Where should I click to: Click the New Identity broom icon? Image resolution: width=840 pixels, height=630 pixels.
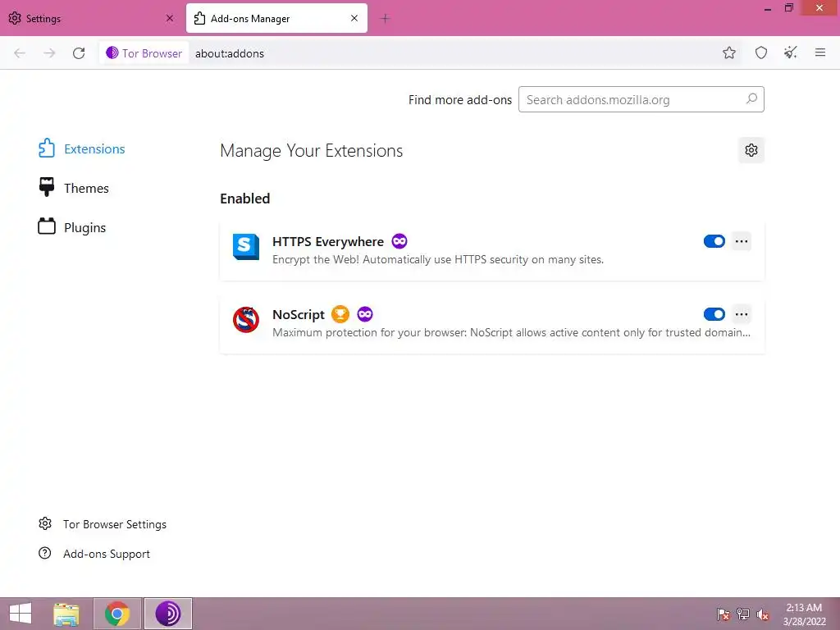(x=790, y=52)
